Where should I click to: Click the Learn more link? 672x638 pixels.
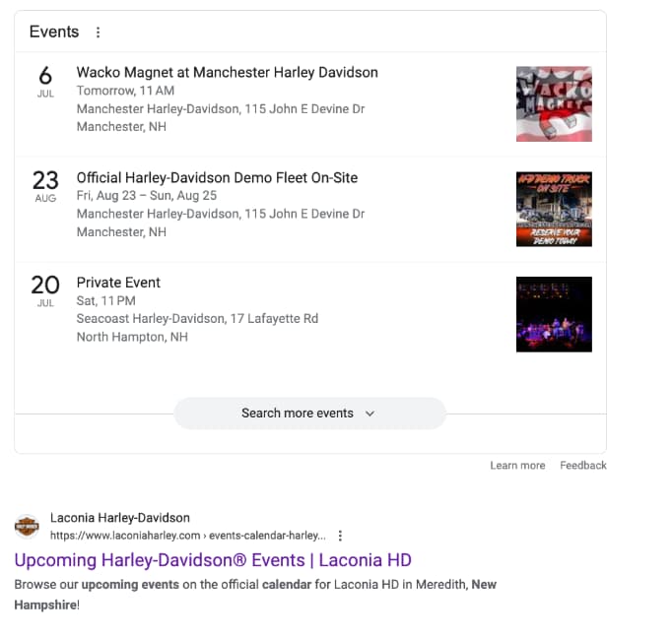(517, 466)
